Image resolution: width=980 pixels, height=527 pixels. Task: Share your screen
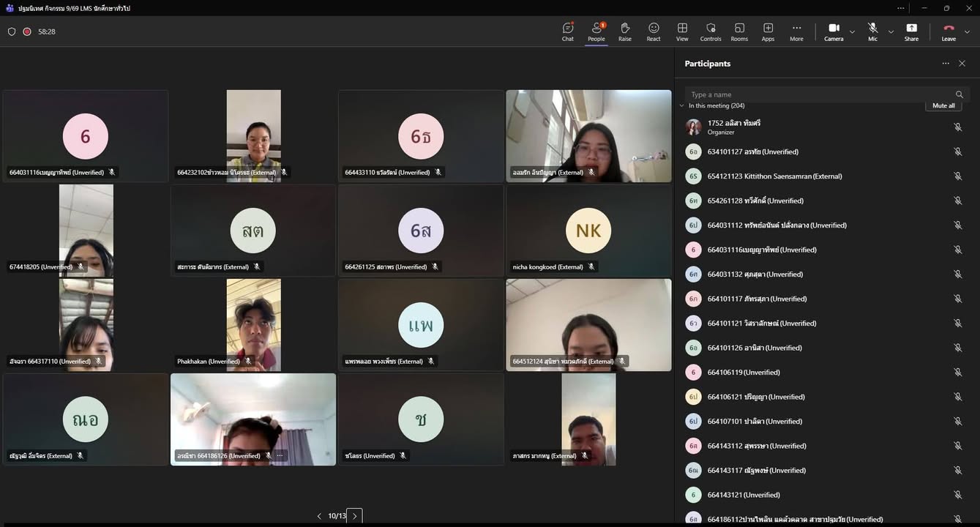(x=911, y=31)
